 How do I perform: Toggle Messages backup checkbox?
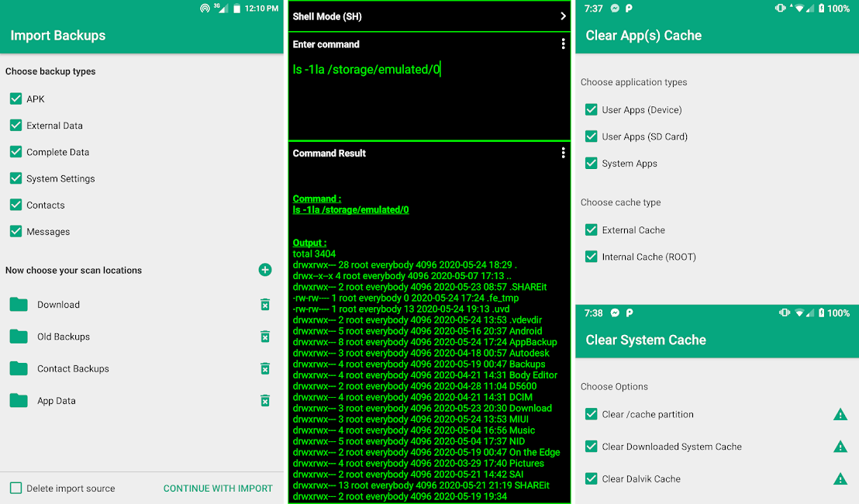[16, 231]
